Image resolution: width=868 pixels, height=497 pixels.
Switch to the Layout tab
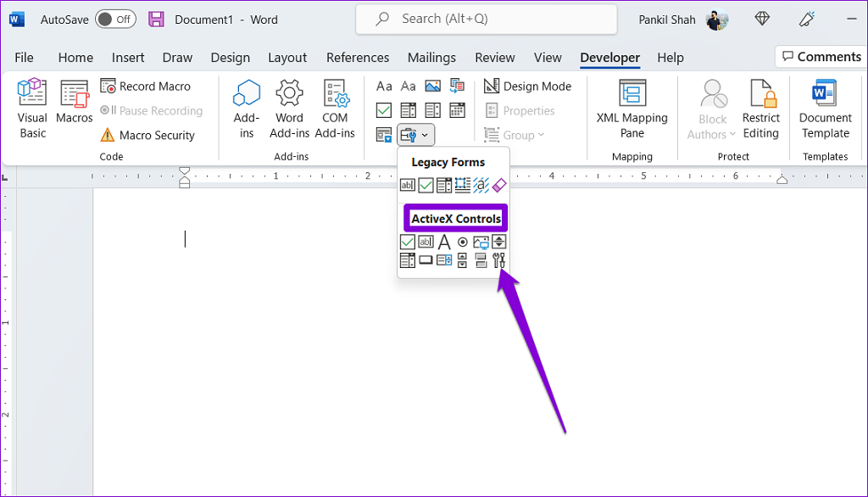(287, 58)
